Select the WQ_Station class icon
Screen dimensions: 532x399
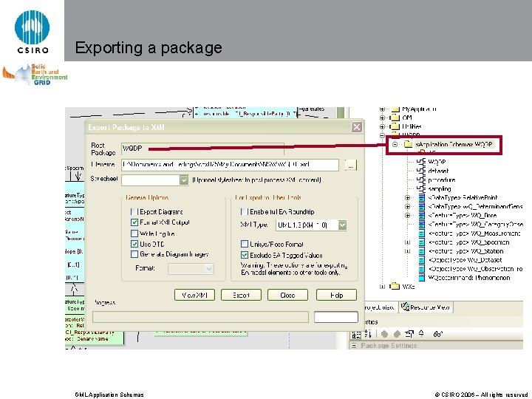422,251
